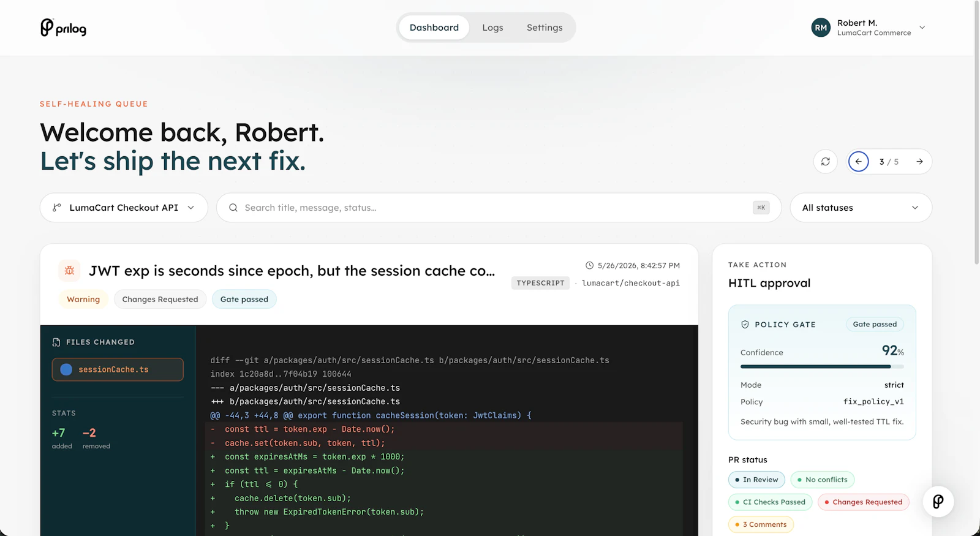Switch to the Logs tab
The width and height of the screenshot is (980, 536).
coord(492,28)
